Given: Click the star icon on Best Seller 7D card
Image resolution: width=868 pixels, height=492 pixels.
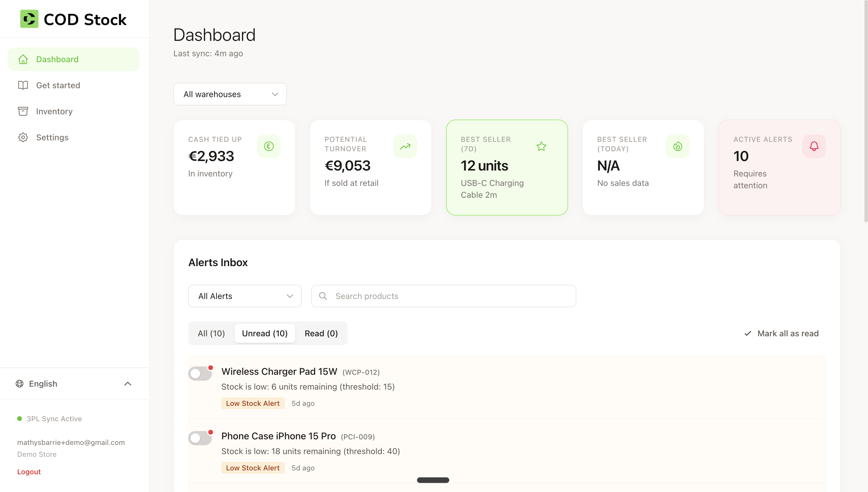Looking at the screenshot, I should coord(541,146).
